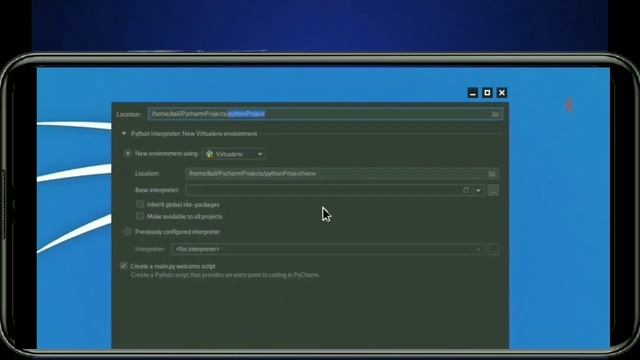This screenshot has width=640, height=360.
Task: Browse folder icon for virtualenv Location
Action: coord(492,174)
